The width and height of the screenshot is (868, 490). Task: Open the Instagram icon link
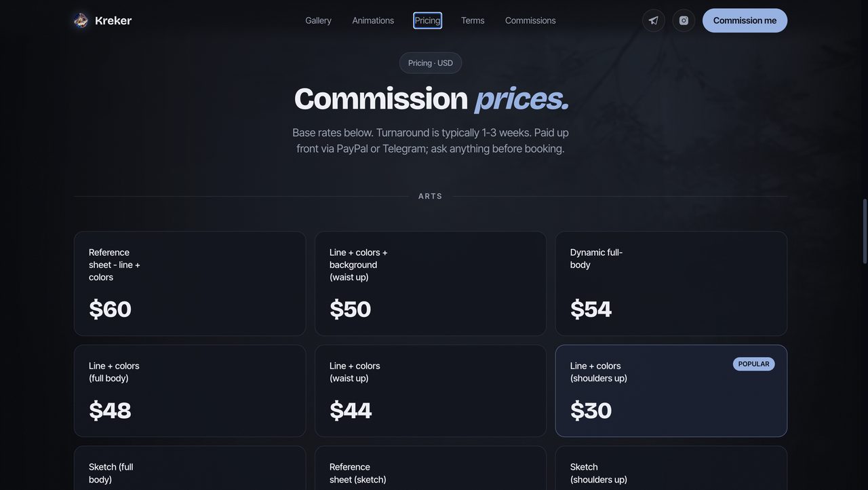click(x=684, y=20)
